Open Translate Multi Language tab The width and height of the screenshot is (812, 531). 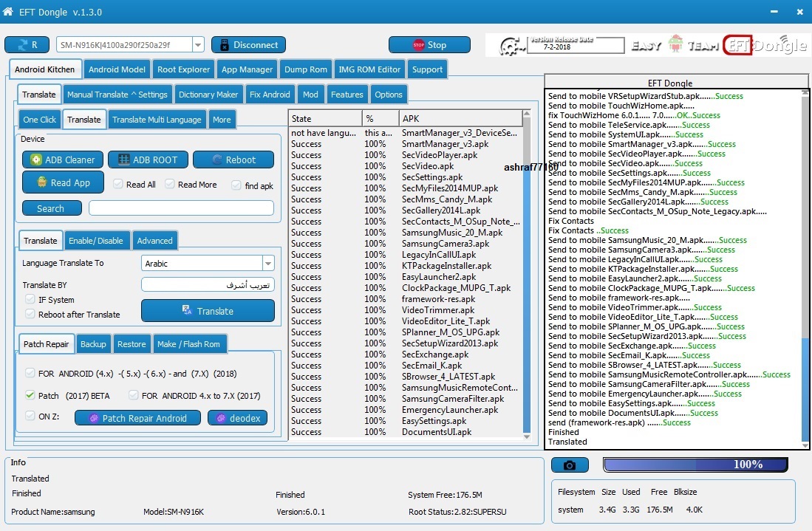[157, 120]
